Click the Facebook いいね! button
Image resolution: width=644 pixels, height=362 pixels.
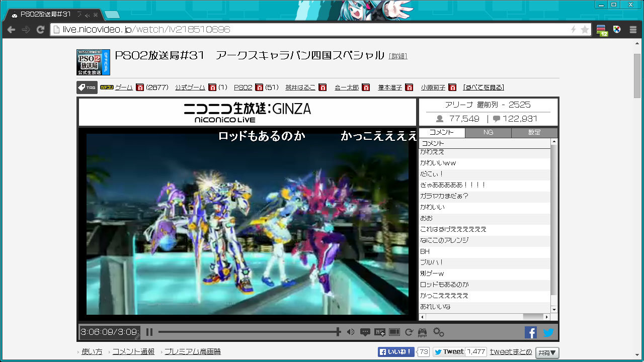pos(396,352)
